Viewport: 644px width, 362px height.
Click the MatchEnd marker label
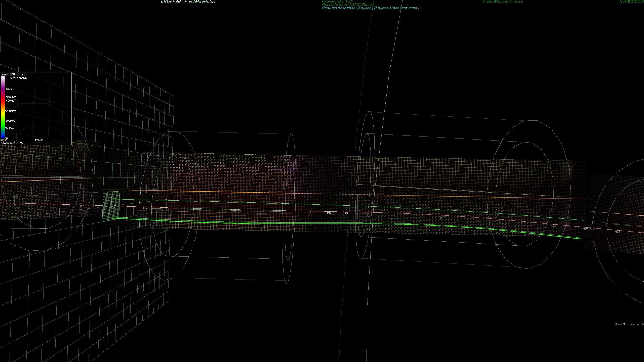[x=588, y=229]
